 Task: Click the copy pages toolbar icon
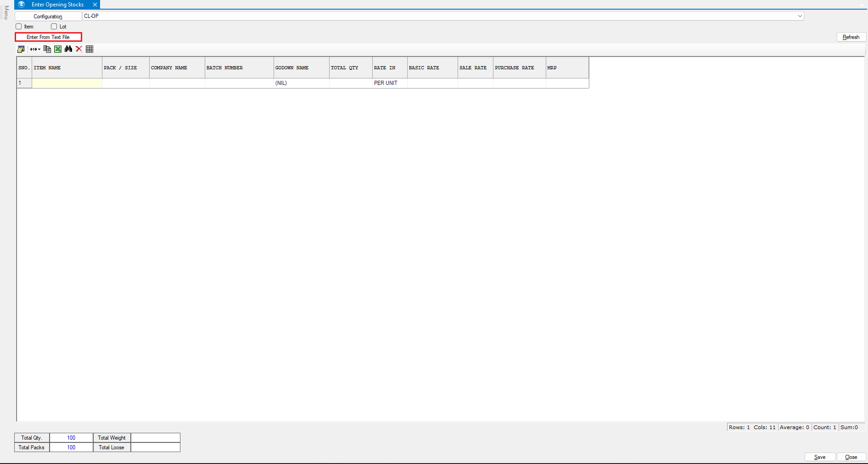coord(47,49)
